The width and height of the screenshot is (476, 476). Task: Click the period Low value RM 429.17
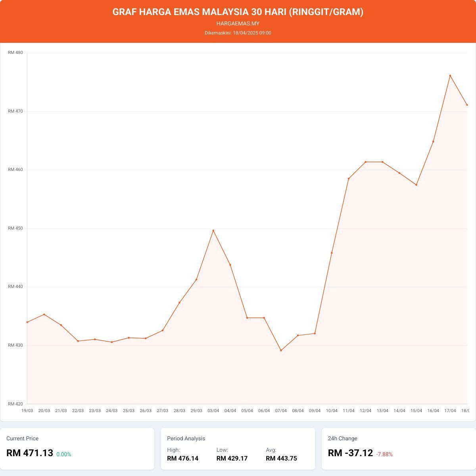click(x=232, y=459)
